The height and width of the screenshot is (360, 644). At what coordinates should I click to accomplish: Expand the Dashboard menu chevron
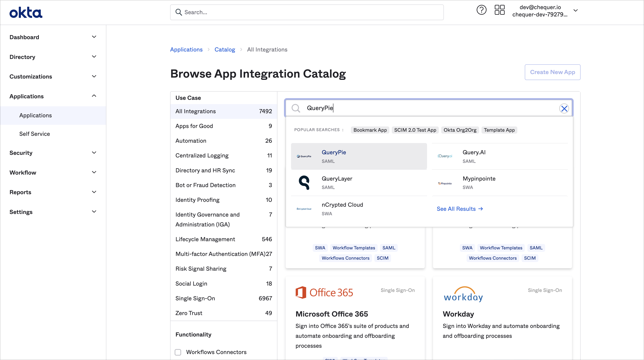click(x=94, y=37)
